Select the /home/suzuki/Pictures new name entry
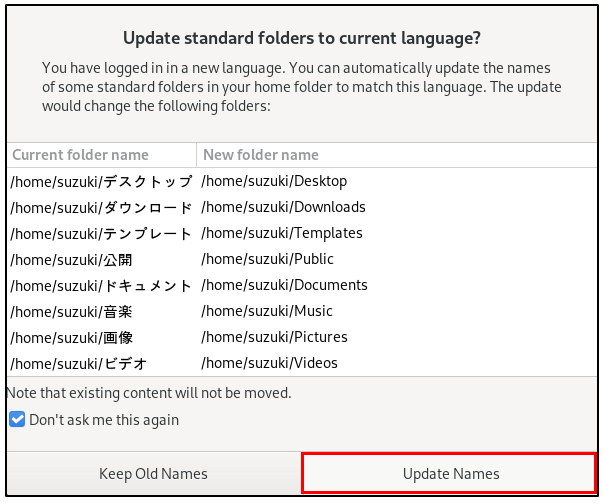This screenshot has width=603, height=504. click(274, 337)
